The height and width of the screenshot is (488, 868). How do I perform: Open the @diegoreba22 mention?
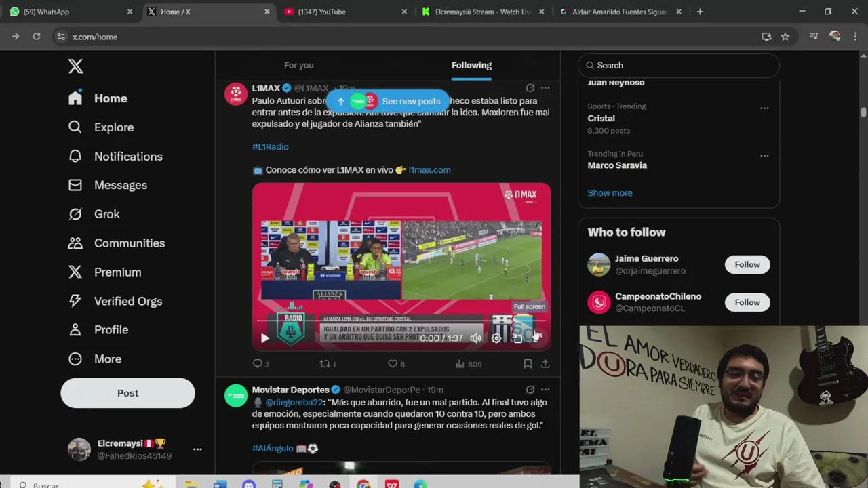pyautogui.click(x=294, y=403)
